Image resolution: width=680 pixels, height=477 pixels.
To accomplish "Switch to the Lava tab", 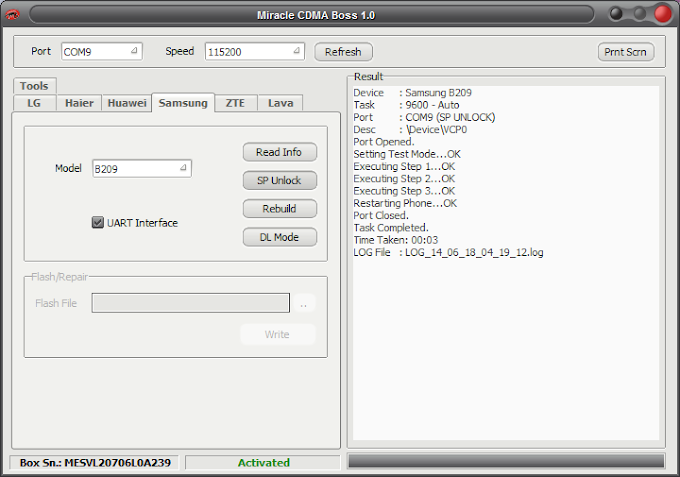I will tap(280, 103).
